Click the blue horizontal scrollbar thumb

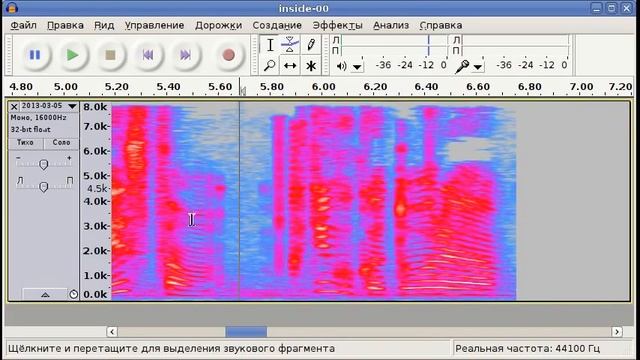246,332
